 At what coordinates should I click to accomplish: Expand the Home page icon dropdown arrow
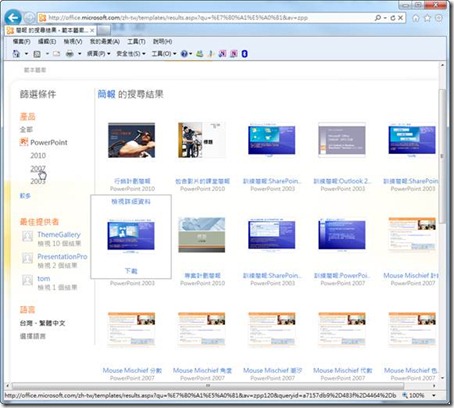(26, 54)
